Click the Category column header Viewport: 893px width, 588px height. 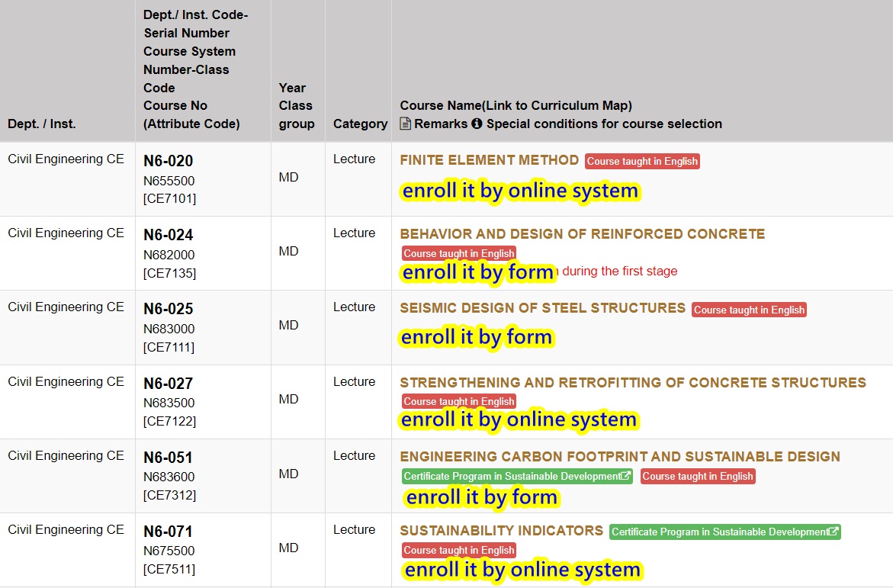[360, 124]
